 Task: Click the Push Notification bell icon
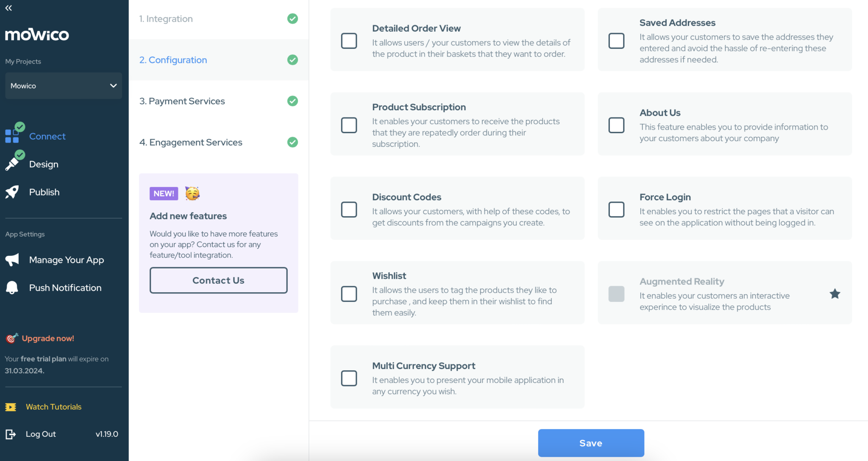(x=11, y=287)
